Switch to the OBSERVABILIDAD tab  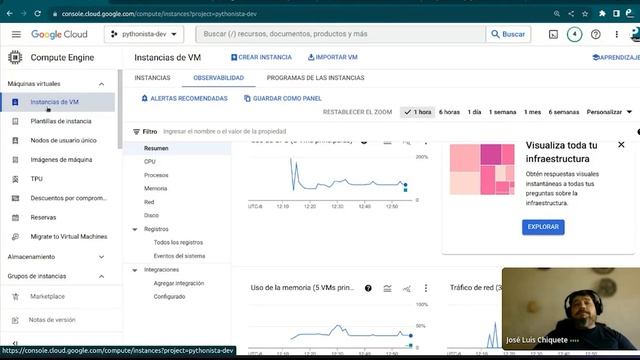(218, 78)
